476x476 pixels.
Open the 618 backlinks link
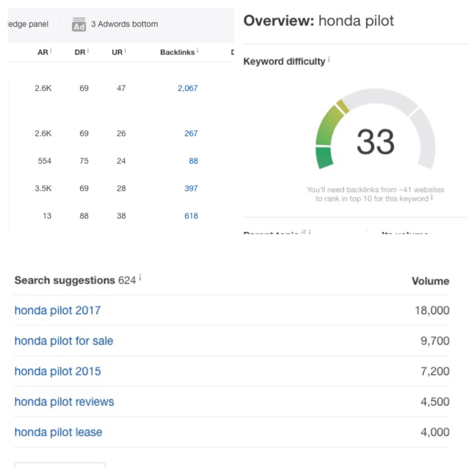click(x=191, y=216)
